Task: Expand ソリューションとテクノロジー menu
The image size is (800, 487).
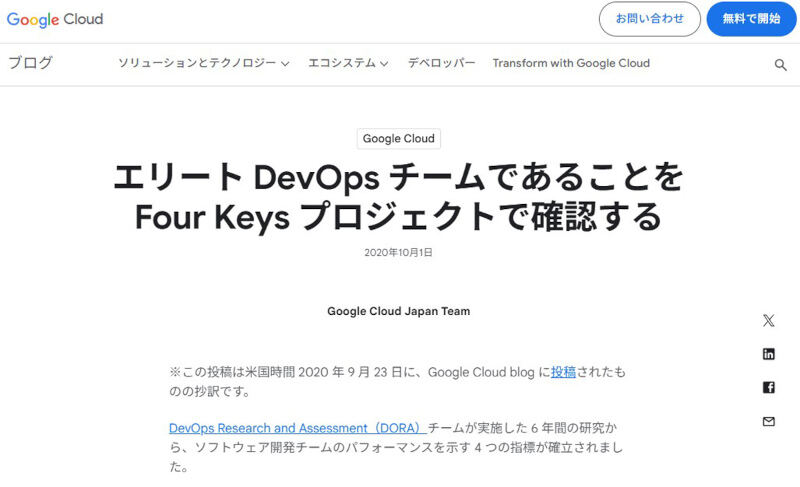Action: (x=204, y=63)
